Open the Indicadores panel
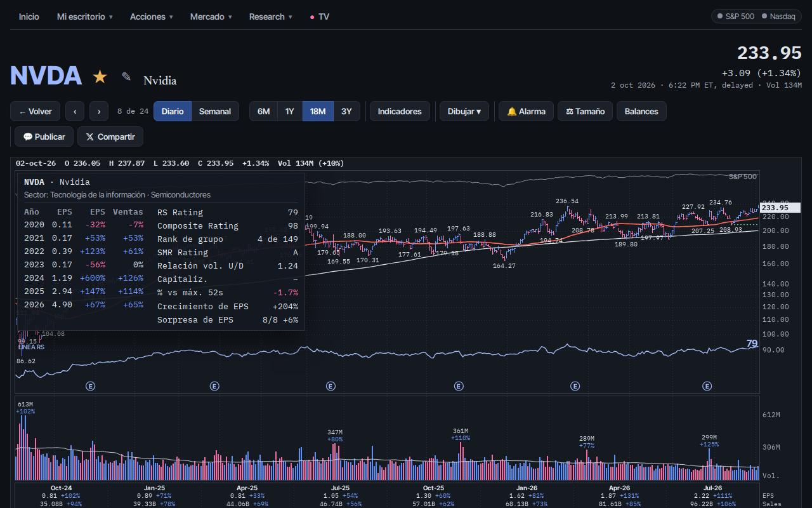This screenshot has height=508, width=812. pyautogui.click(x=400, y=111)
